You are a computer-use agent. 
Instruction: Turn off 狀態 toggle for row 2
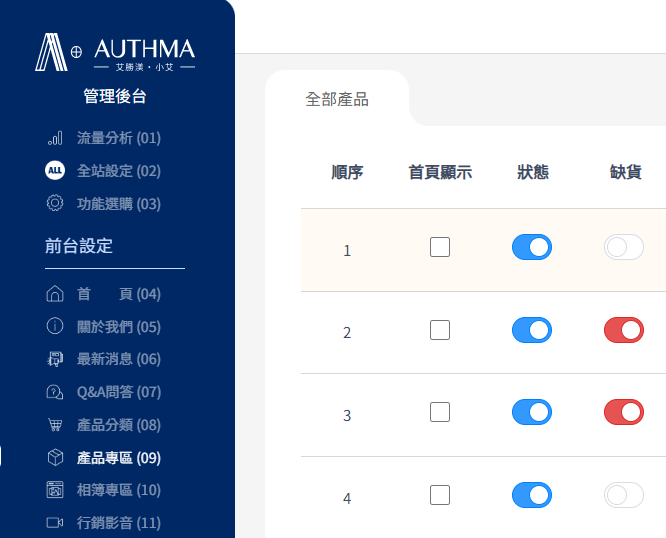coord(532,330)
